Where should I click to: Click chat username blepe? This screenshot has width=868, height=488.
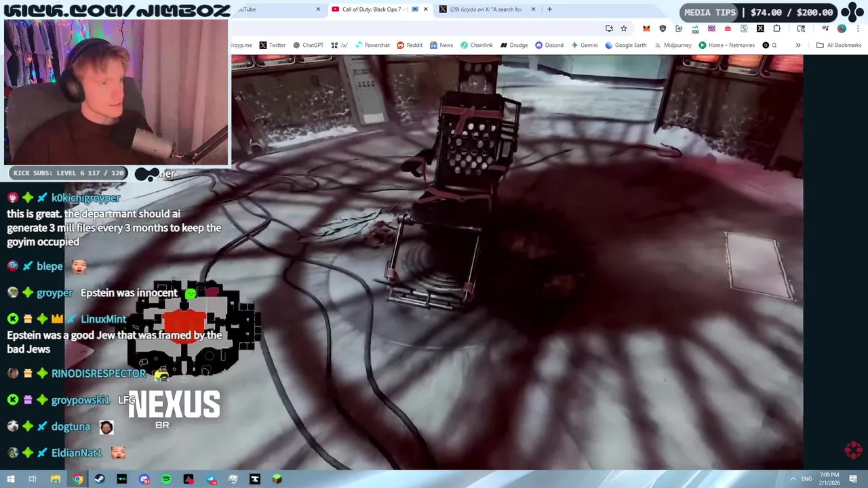point(50,266)
